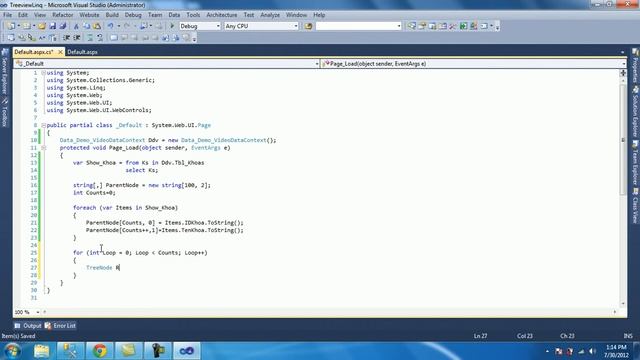This screenshot has height=360, width=640.
Task: Open the Build menu
Action: [112, 15]
